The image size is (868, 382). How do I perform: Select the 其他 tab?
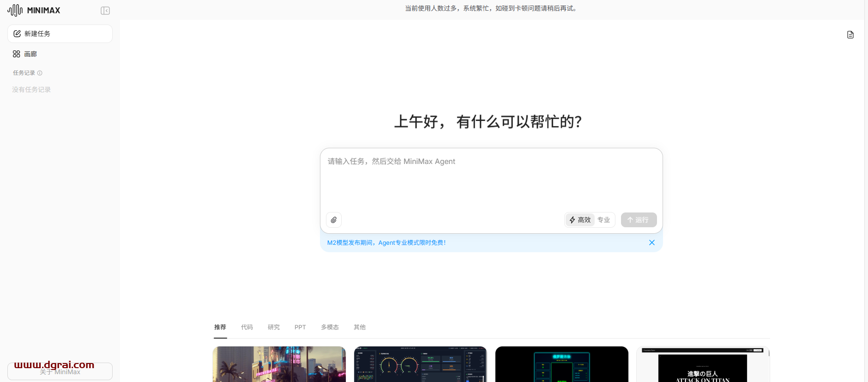click(360, 327)
